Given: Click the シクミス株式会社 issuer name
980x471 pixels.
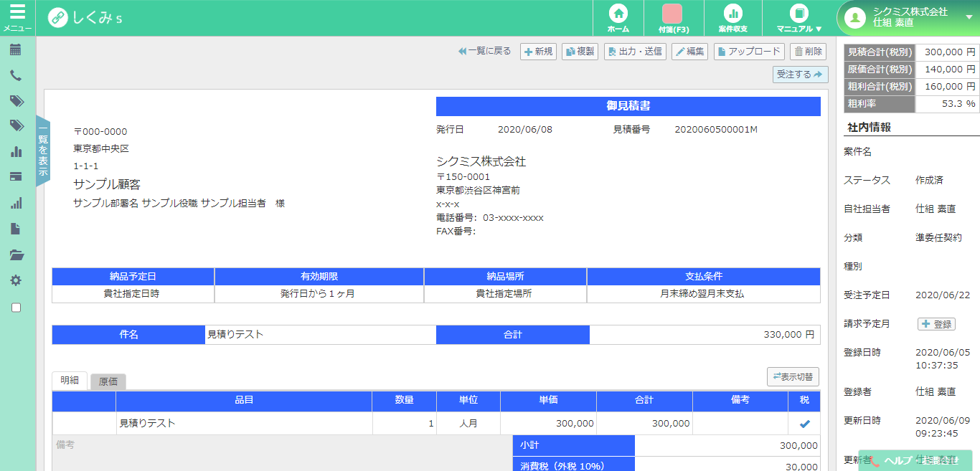Looking at the screenshot, I should pos(481,162).
